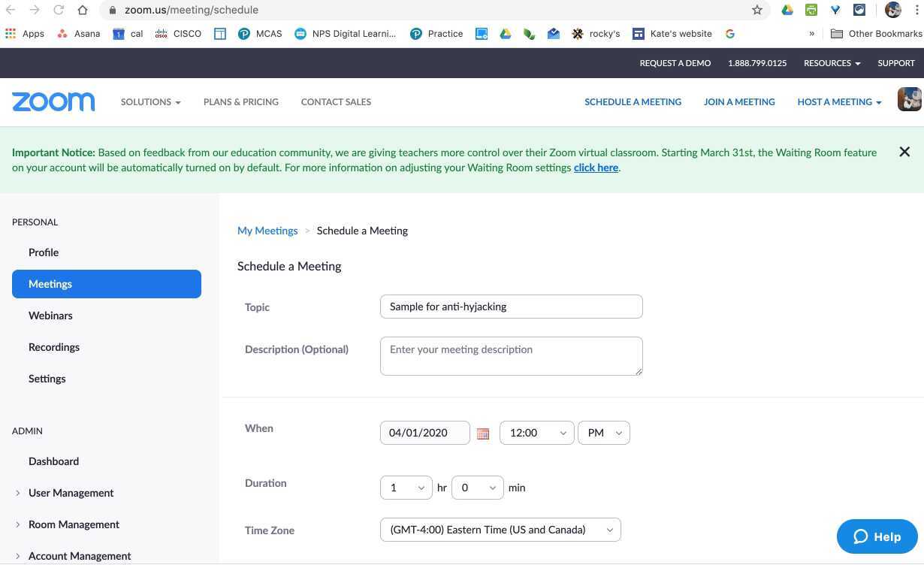Click the Zoom logo
Screen dimensions: 924x565
click(x=53, y=101)
